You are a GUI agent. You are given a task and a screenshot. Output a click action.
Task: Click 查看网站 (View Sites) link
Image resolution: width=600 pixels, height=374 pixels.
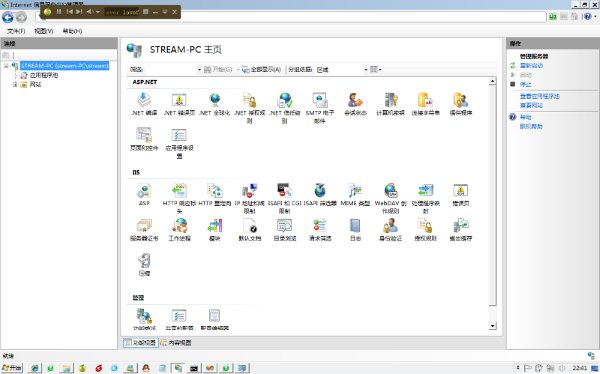[x=531, y=105]
